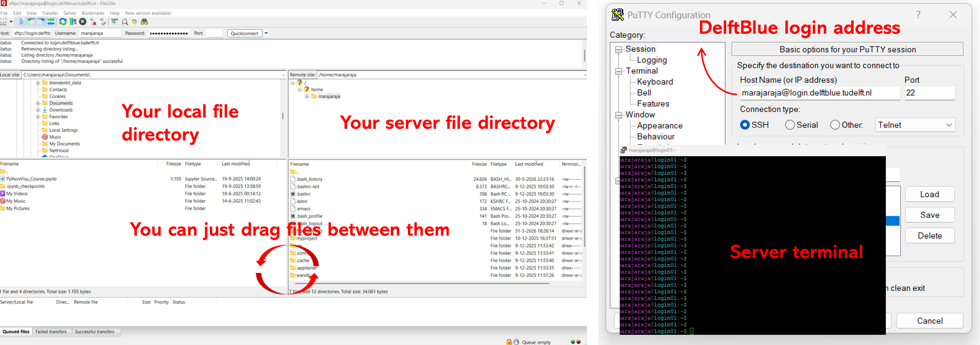Viewport: 980px width, 345px height.
Task: Open the Transfer menu
Action: point(50,13)
